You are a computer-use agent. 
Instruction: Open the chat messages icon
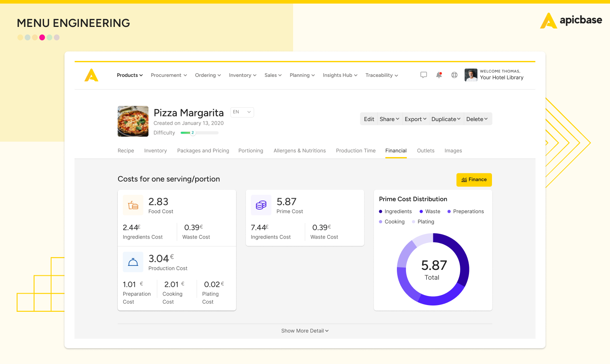pos(423,75)
